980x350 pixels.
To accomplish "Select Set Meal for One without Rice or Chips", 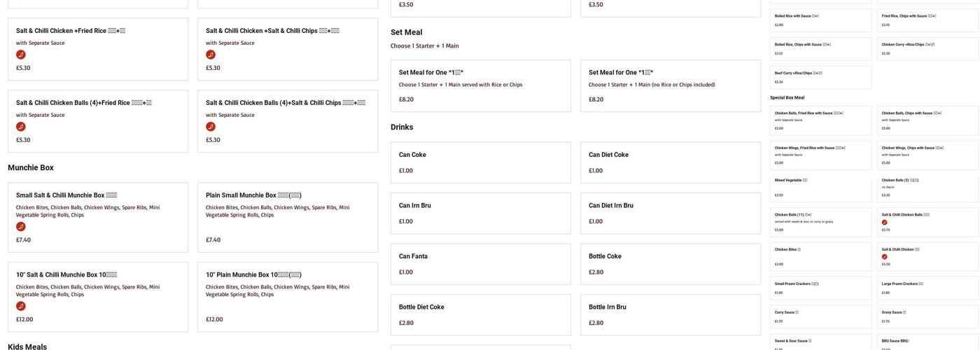I will [670, 85].
